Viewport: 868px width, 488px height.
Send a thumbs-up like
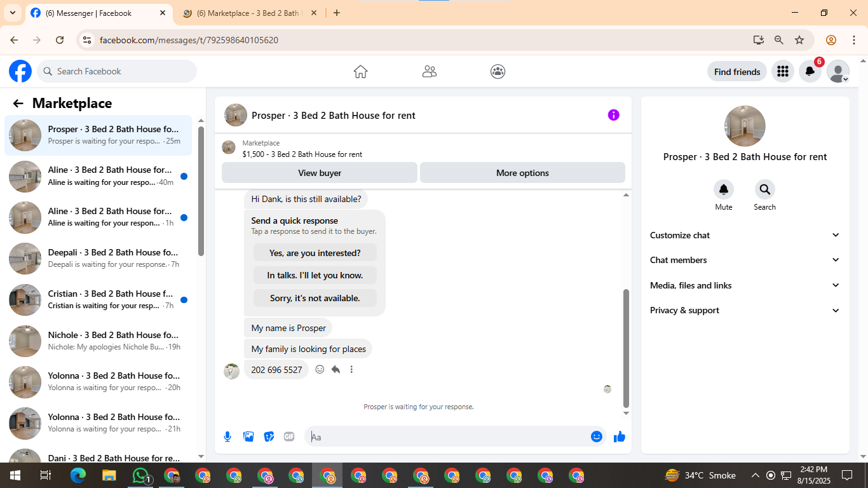620,437
